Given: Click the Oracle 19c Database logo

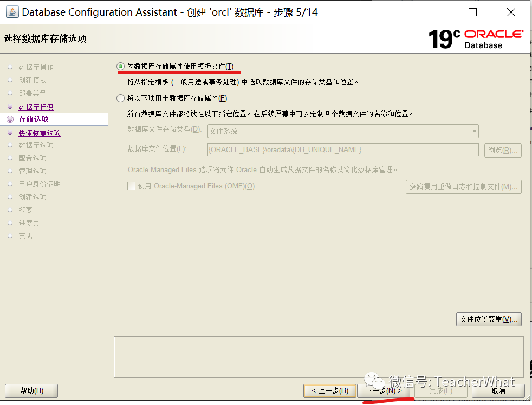Looking at the screenshot, I should point(476,39).
